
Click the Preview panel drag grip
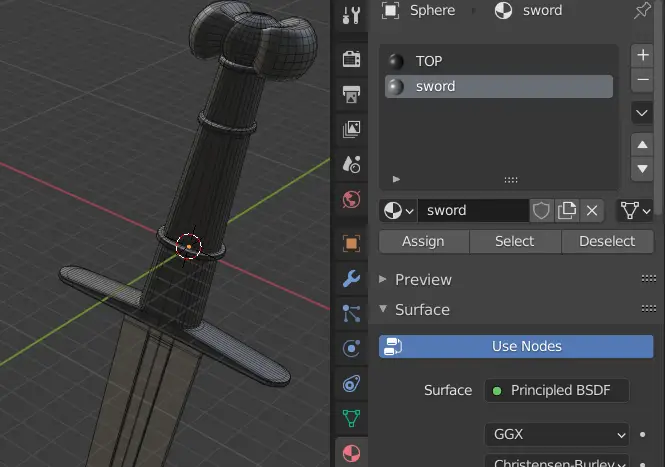(x=648, y=279)
